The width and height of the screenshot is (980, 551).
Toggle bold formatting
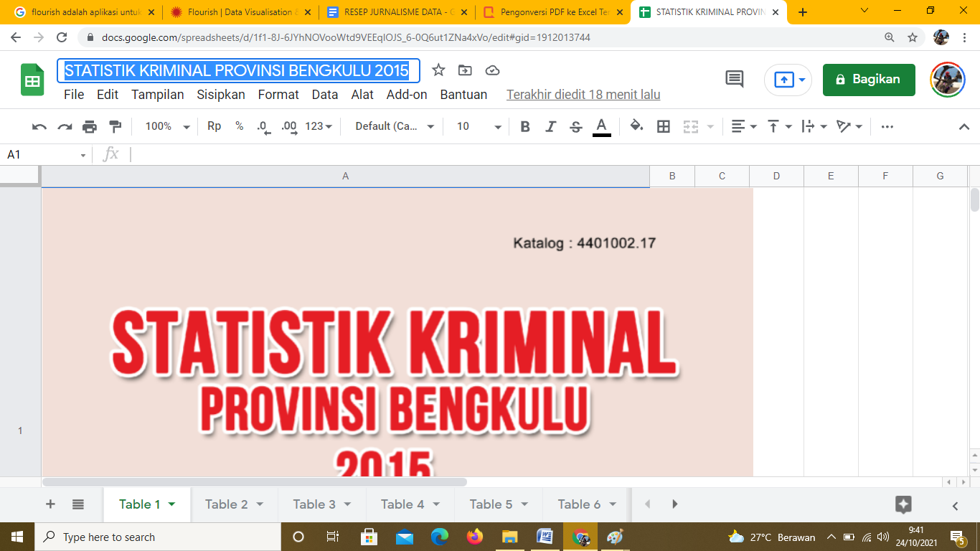[525, 127]
